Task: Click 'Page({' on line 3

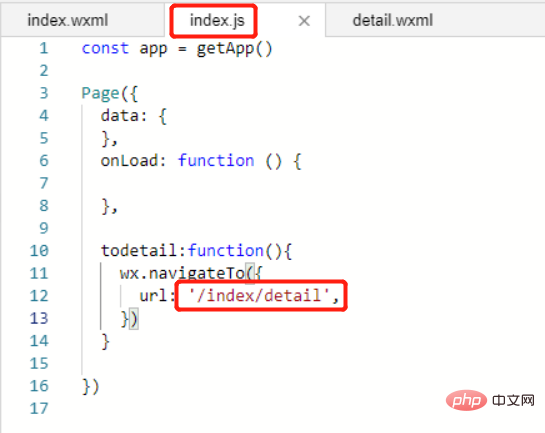Action: point(109,94)
